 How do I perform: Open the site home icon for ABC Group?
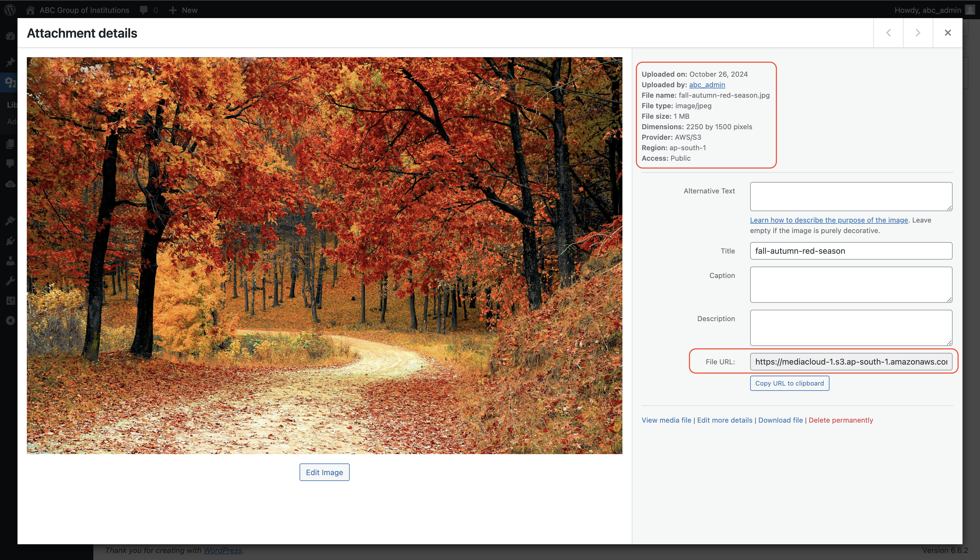pyautogui.click(x=30, y=10)
